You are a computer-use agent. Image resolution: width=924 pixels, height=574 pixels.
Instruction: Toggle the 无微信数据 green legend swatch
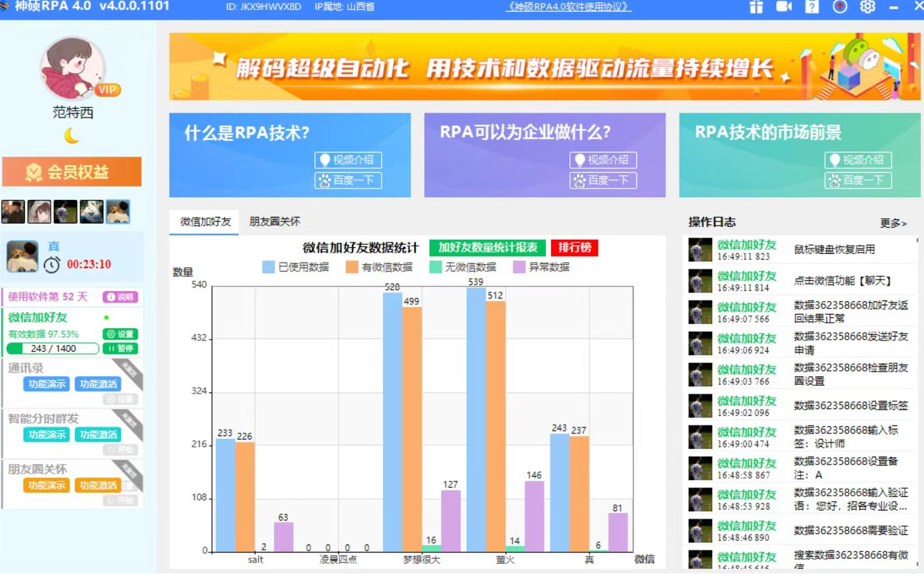click(x=436, y=267)
